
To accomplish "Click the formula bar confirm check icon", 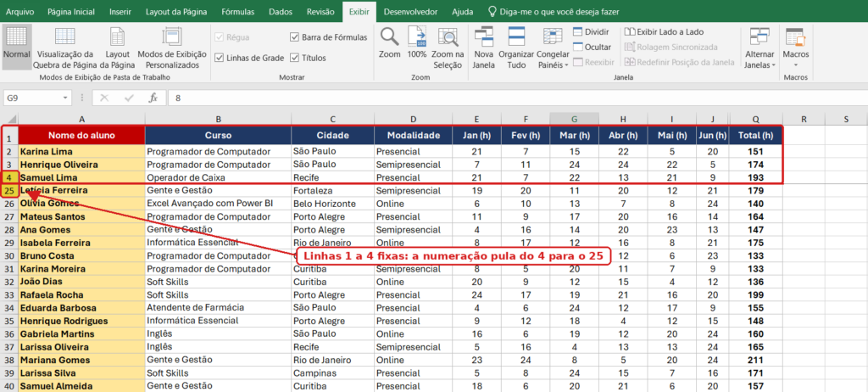I will [x=130, y=98].
